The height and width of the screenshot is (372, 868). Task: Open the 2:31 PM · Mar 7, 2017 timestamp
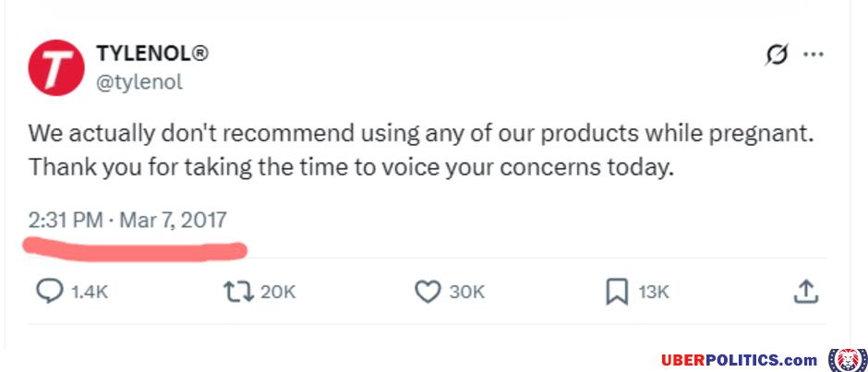click(127, 221)
